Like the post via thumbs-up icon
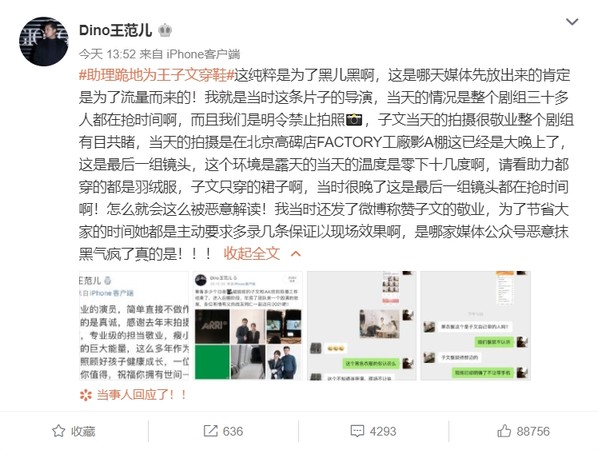This screenshot has height=450, width=598. coord(504,431)
